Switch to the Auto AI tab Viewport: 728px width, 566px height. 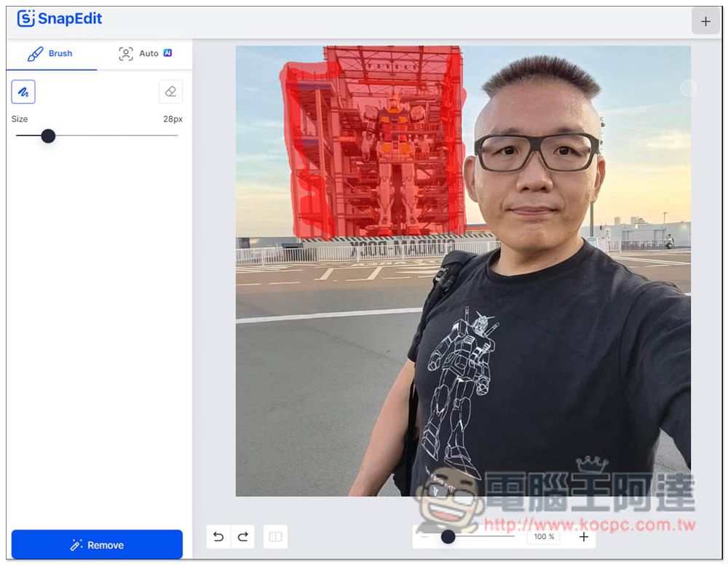point(146,53)
